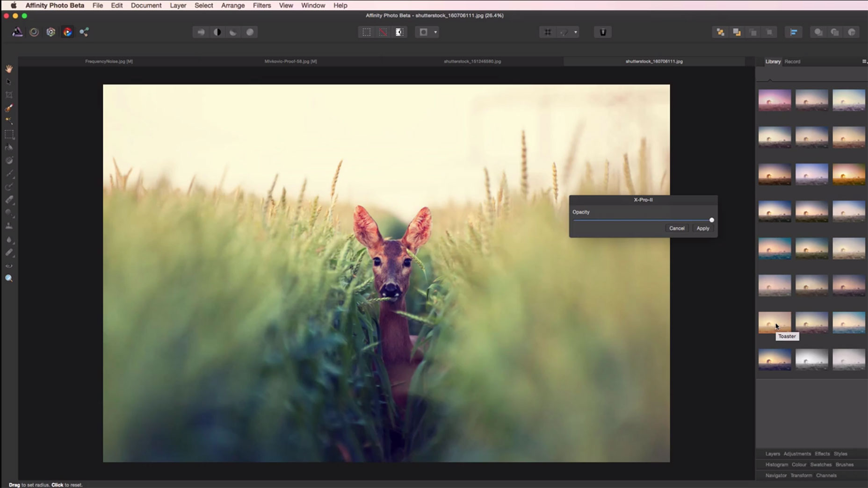868x488 pixels.
Task: Switch to the Export persona
Action: (x=84, y=32)
